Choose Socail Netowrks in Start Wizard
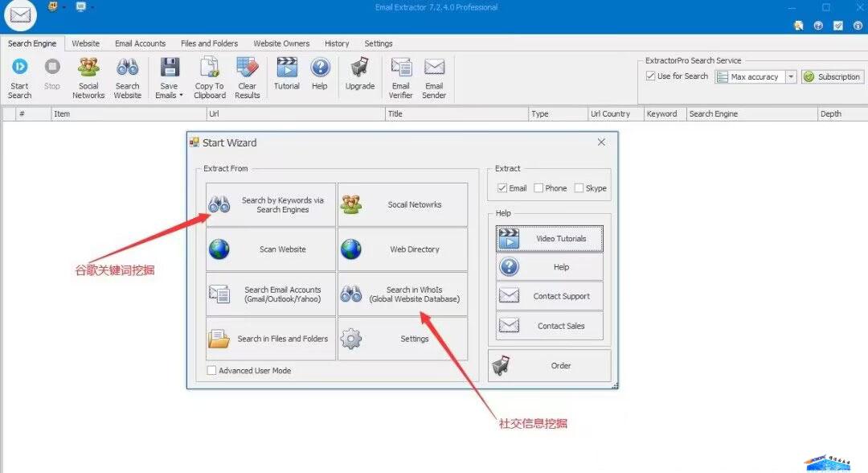 (403, 204)
